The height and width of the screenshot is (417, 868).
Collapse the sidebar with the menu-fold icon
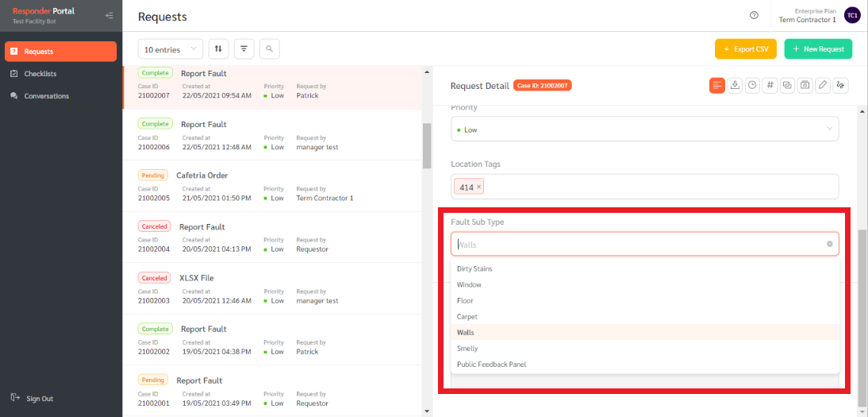[109, 16]
